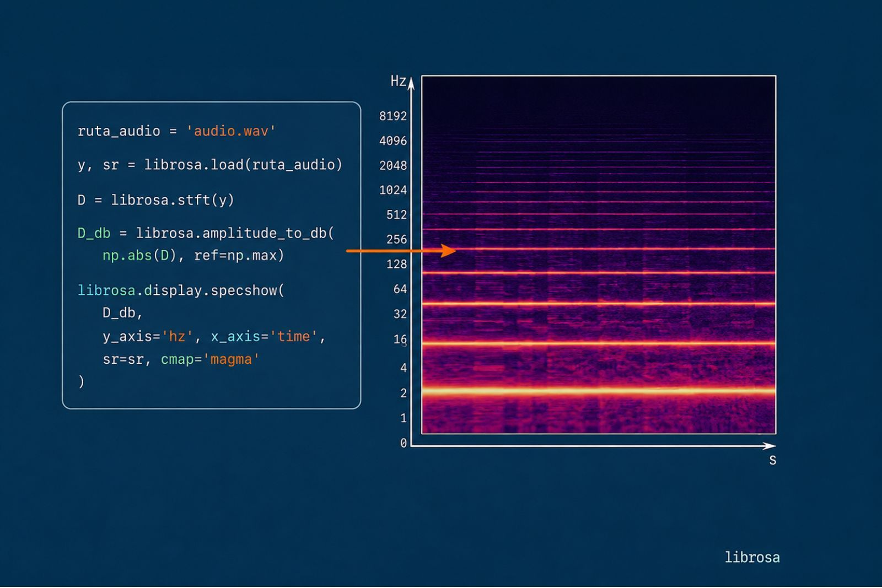Click the cmap='magma' argument
Viewport: 882px width, 588px height.
point(210,359)
